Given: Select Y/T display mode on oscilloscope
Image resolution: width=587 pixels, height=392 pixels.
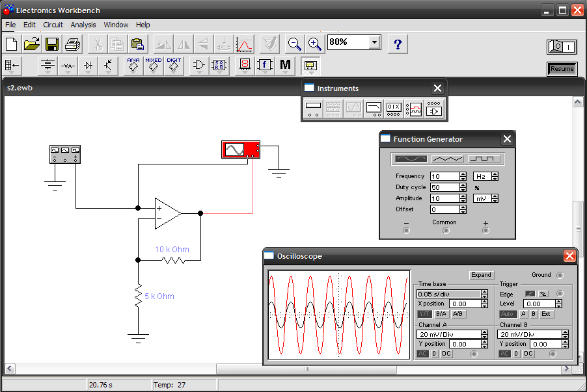Looking at the screenshot, I should (424, 314).
